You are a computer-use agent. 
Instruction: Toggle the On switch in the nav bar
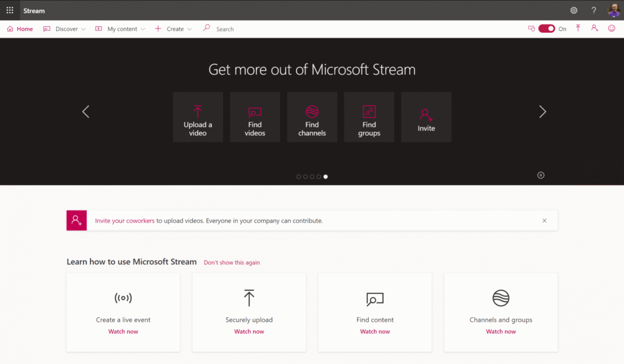[547, 29]
